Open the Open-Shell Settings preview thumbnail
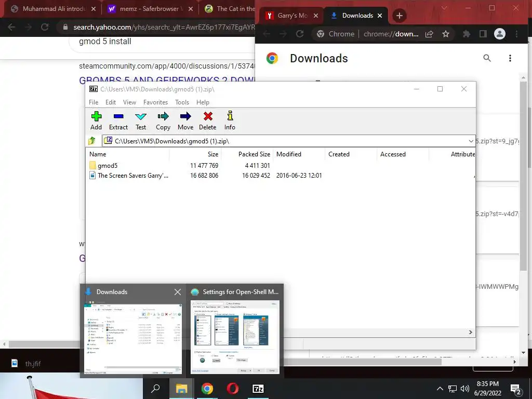This screenshot has height=399, width=532. (x=235, y=337)
